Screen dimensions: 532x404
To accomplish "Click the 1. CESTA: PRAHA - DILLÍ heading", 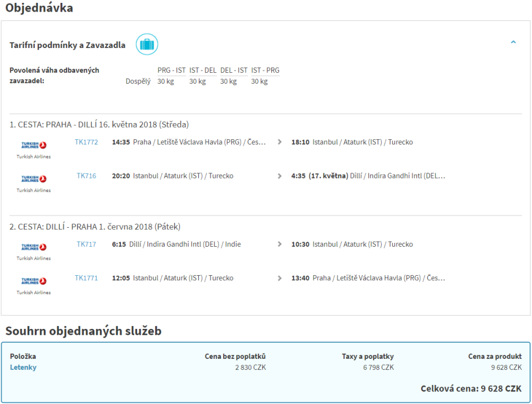I will 99,124.
